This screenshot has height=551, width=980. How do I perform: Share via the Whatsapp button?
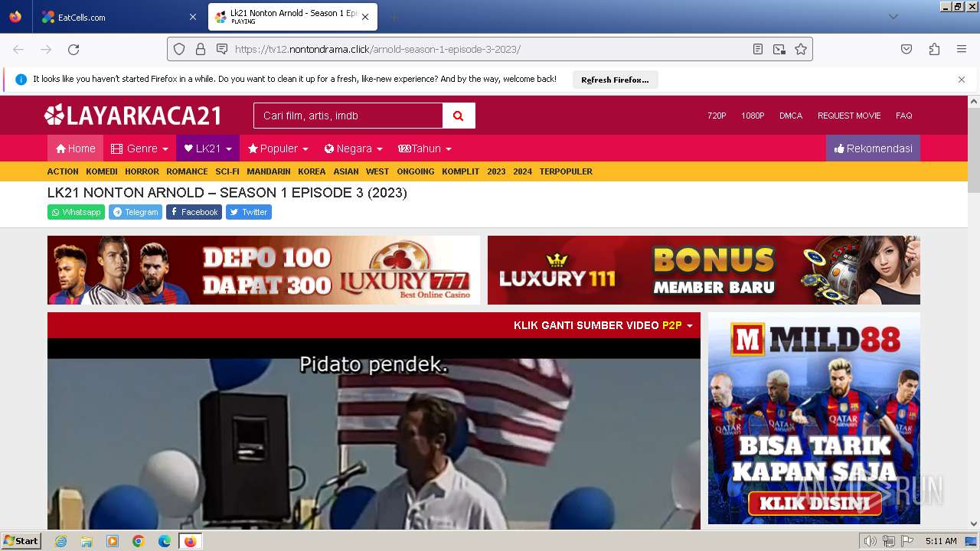click(76, 212)
